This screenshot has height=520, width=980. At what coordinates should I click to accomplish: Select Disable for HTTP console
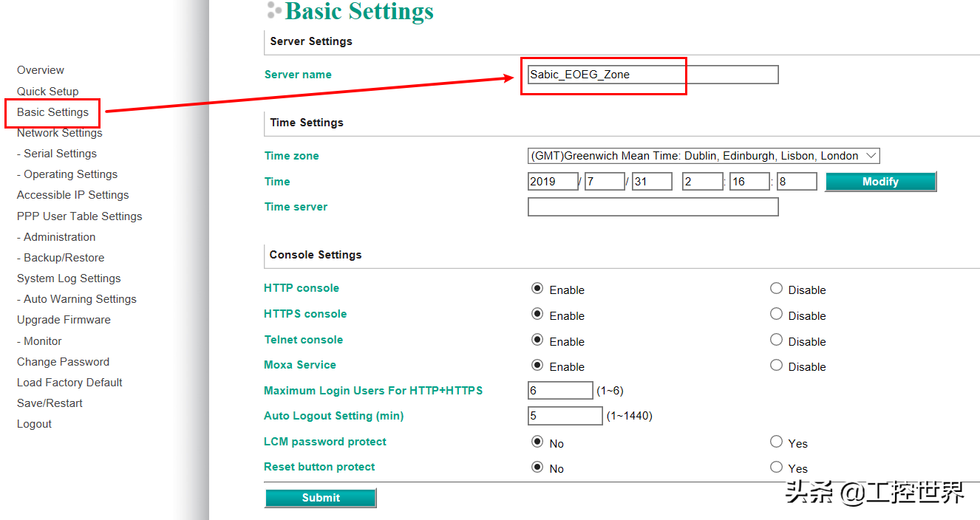click(x=776, y=289)
